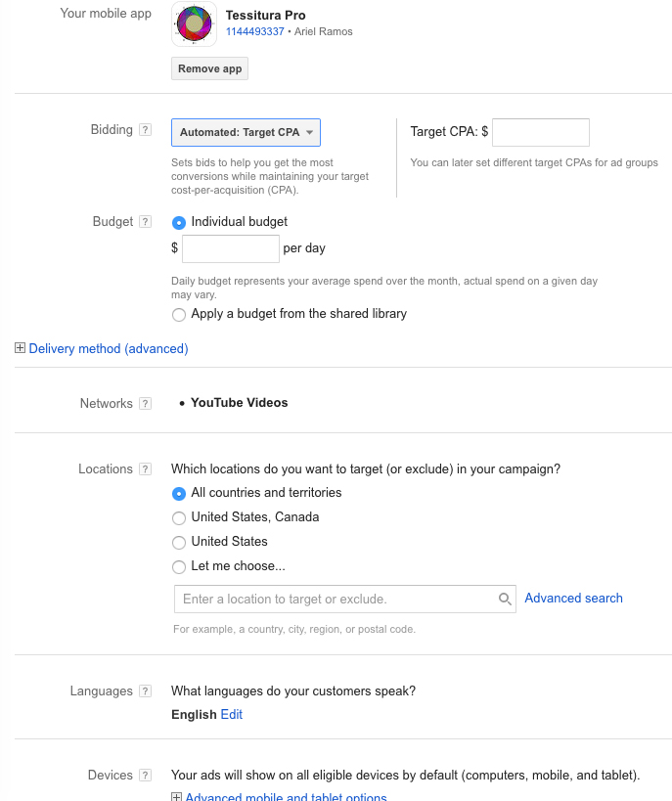Screen dimensions: 672x801
Task: Click the location search magnifier icon
Action: pos(505,599)
